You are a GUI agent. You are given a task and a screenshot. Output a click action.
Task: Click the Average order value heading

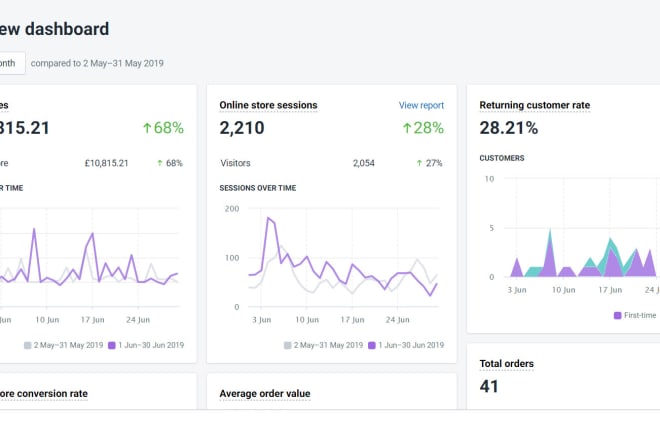pyautogui.click(x=265, y=393)
